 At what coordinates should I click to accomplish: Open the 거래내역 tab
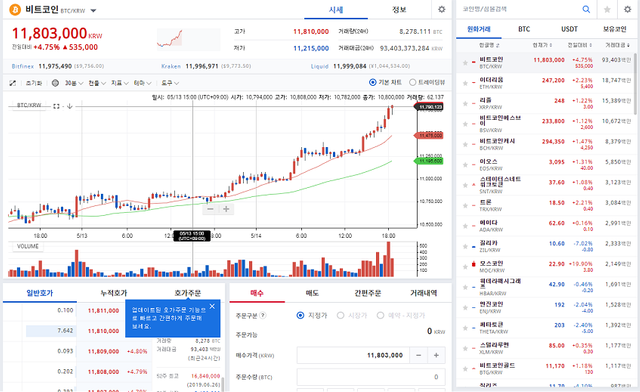click(x=423, y=293)
